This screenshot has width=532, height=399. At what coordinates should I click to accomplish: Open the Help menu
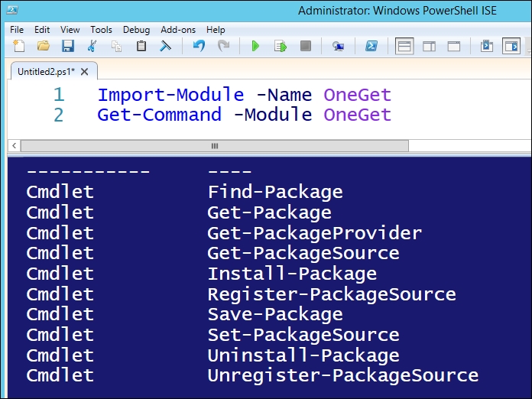pyautogui.click(x=216, y=30)
